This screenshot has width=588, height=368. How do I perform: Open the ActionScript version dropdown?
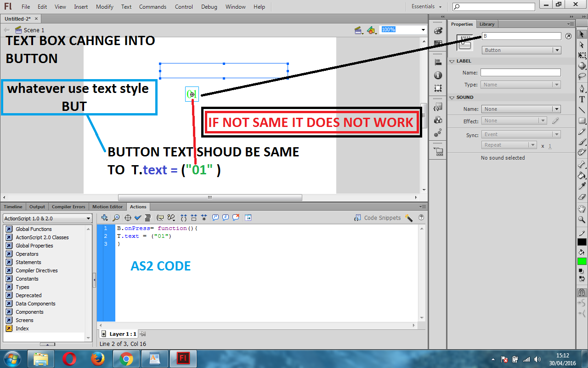[48, 218]
